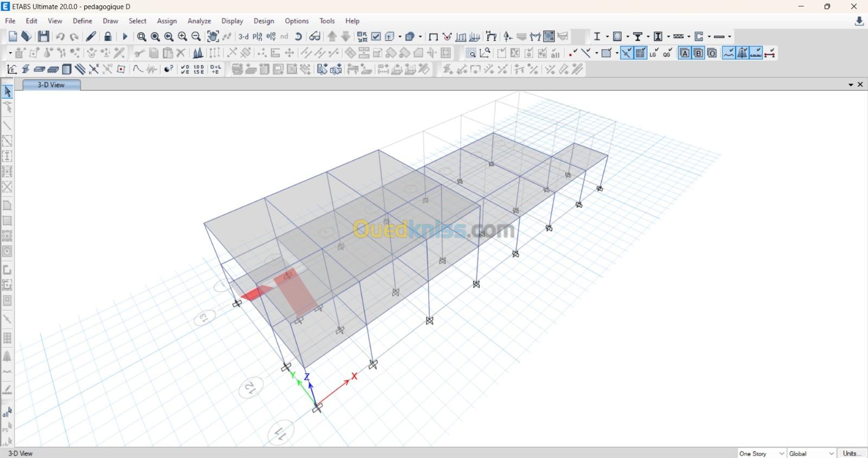Open Design menu
Viewport: 868px width, 458px height.
coord(264,21)
